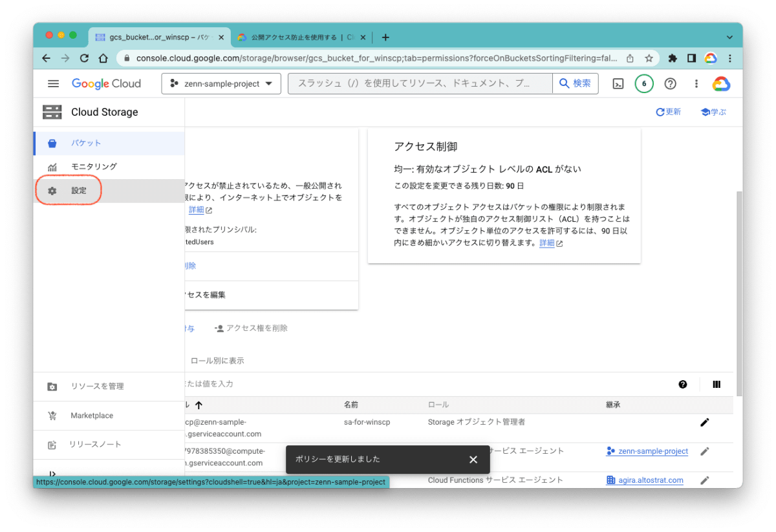Open the hamburger navigation menu
Image resolution: width=776 pixels, height=532 pixels.
click(53, 84)
